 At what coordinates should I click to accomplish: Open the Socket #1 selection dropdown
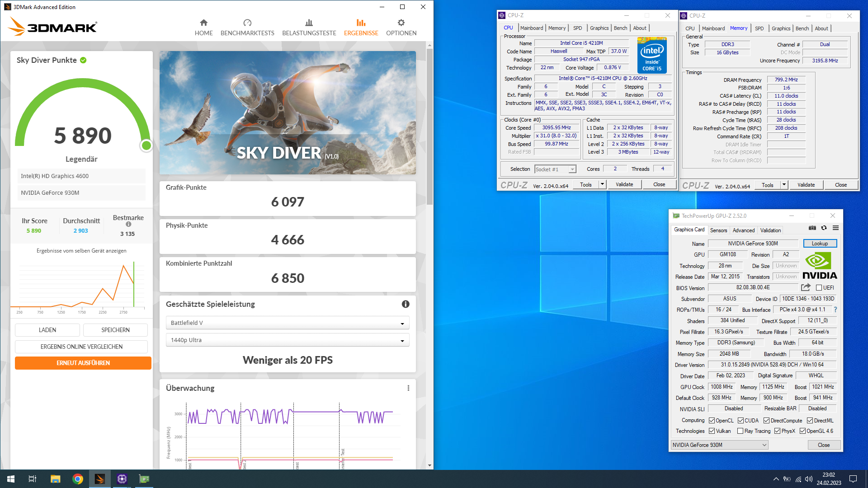point(555,169)
